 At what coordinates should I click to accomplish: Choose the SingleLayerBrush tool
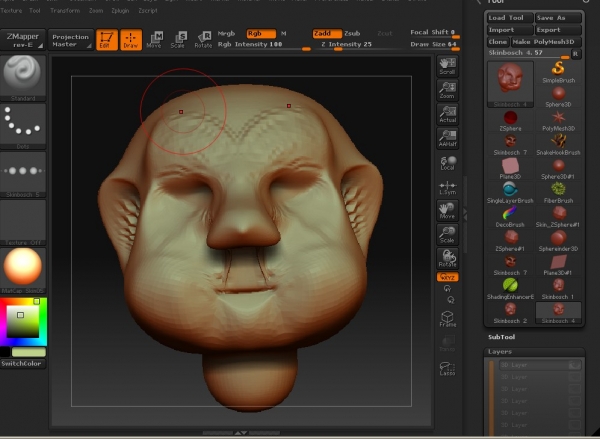click(510, 193)
